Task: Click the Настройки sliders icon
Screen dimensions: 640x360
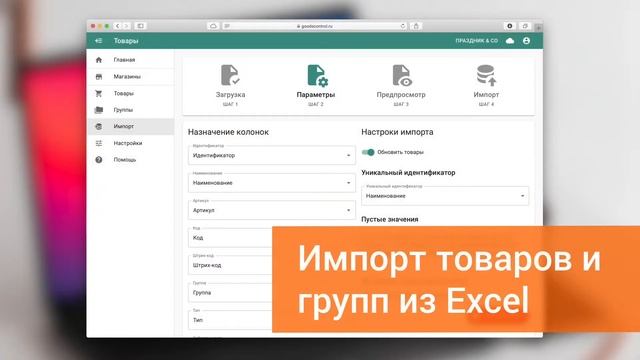Action: click(99, 143)
